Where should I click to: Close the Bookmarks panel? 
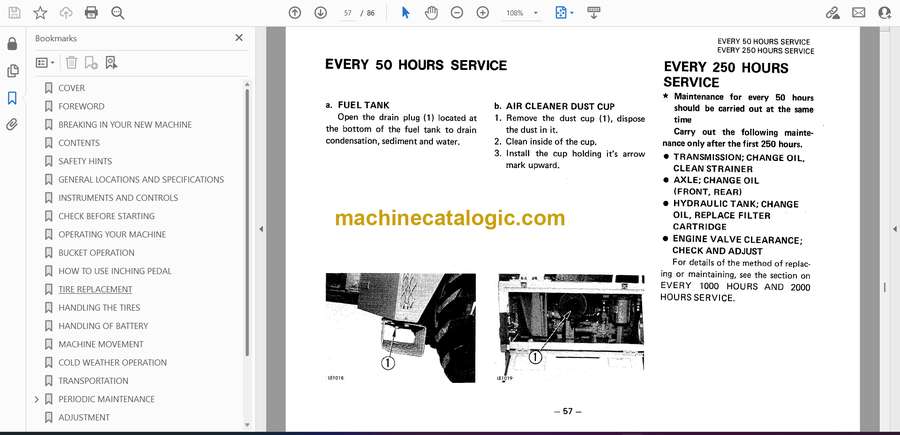click(239, 38)
